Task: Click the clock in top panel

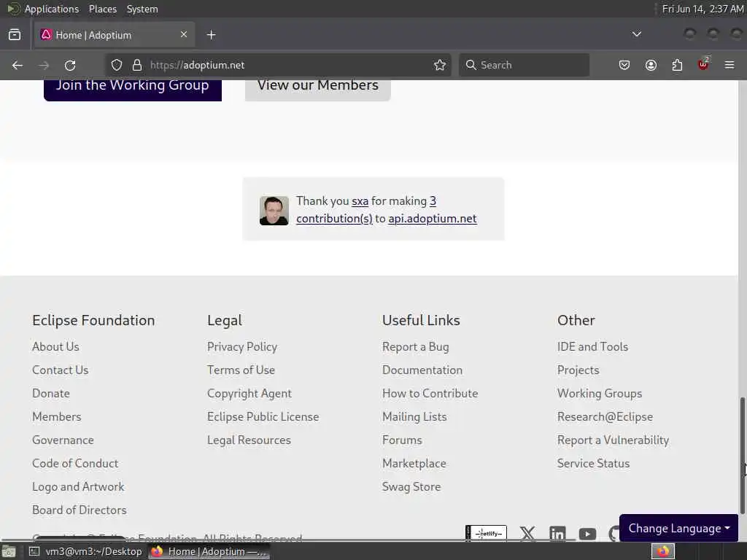Action: pos(703,9)
